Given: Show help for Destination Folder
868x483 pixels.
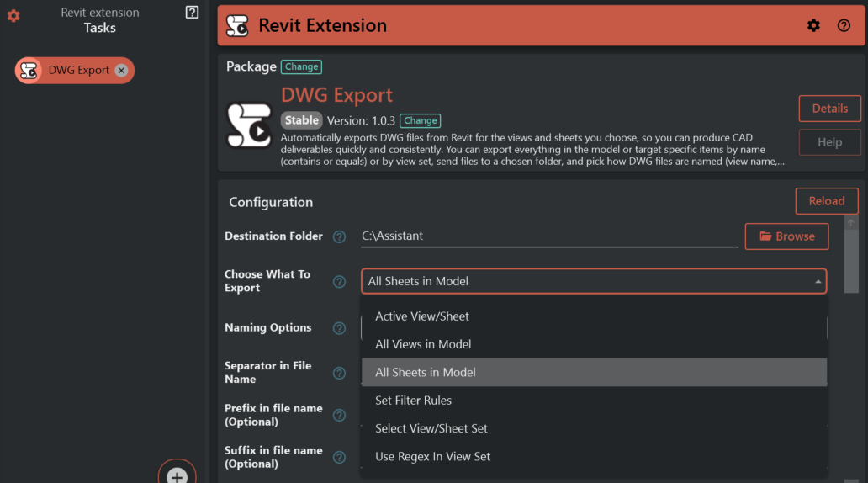Looking at the screenshot, I should click(339, 237).
